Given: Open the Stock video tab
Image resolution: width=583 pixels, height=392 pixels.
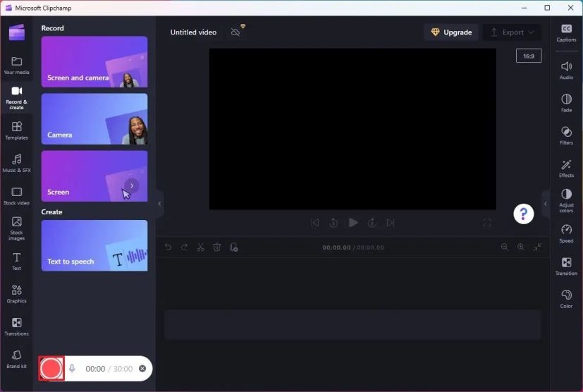Looking at the screenshot, I should (x=16, y=196).
